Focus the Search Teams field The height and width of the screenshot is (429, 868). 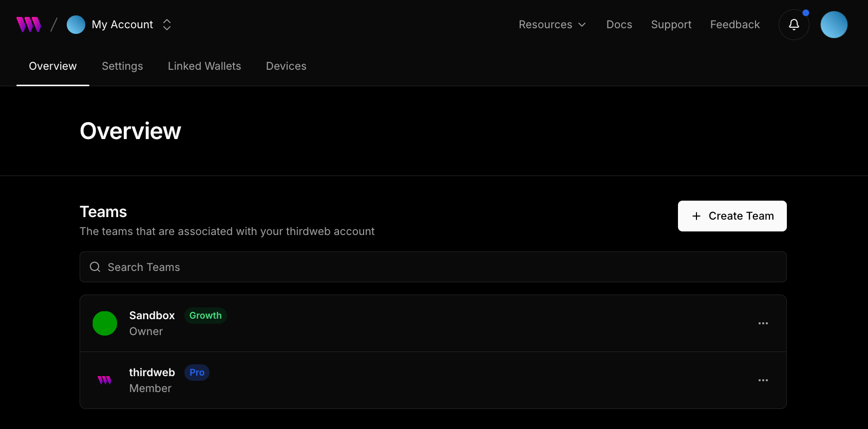coord(433,267)
